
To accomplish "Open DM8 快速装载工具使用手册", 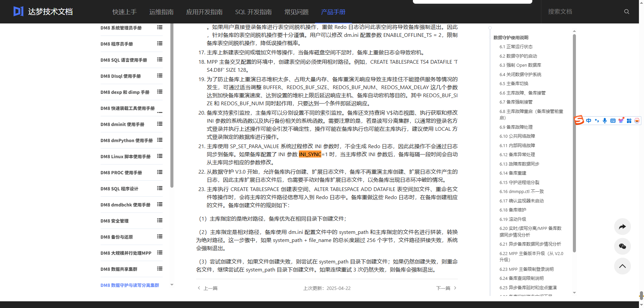I will click(127, 108).
